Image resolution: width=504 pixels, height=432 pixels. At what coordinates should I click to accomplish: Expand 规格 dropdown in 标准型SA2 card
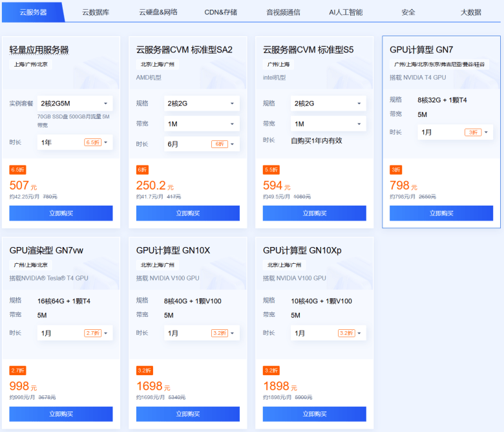202,103
